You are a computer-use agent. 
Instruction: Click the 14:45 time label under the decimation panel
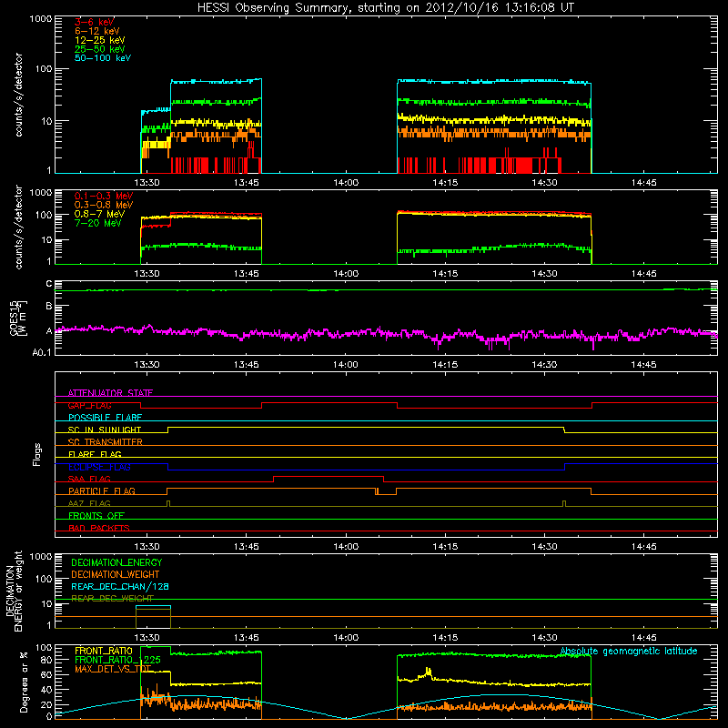643,638
